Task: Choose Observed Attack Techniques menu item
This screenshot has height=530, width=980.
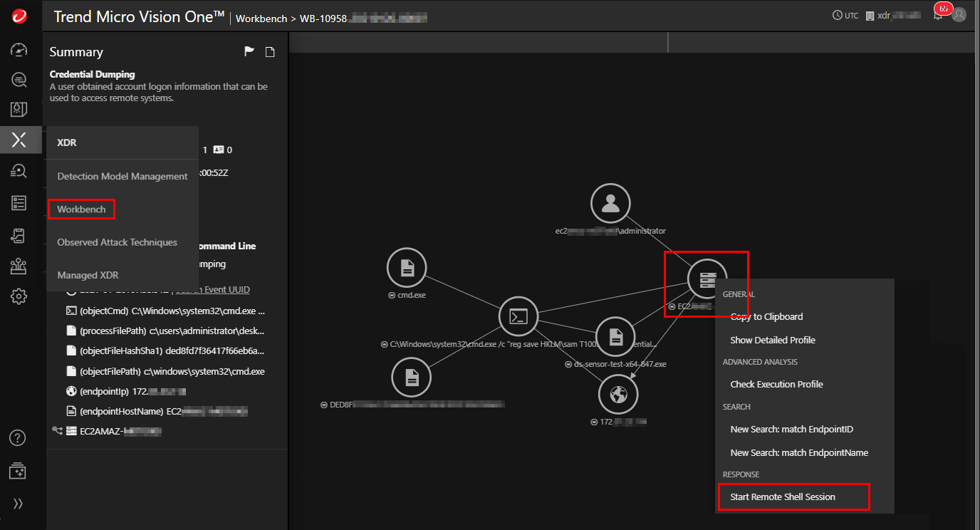Action: point(117,242)
